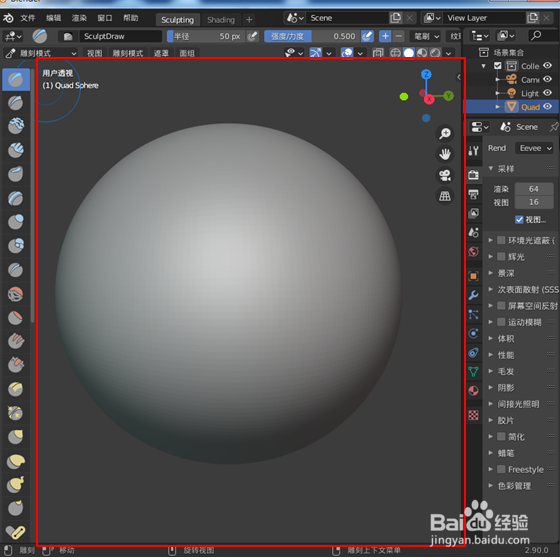
Task: Select the Clay Thumb brush tool
Action: 16,174
